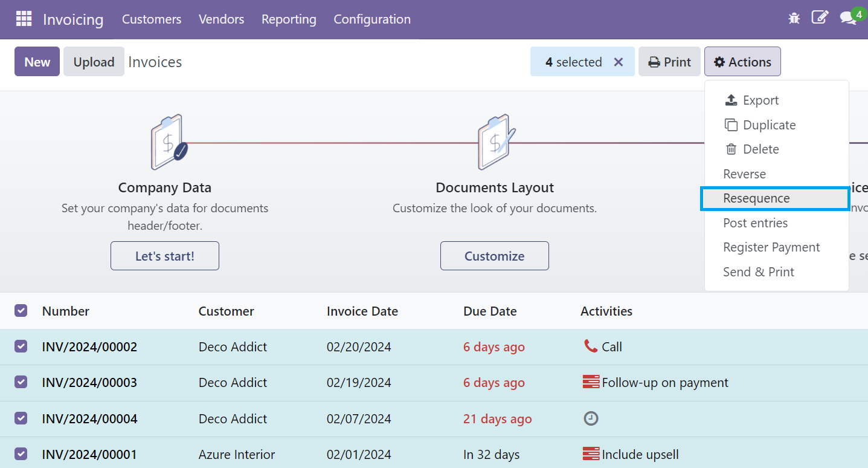Sort by the Activities column header
Image resolution: width=868 pixels, height=468 pixels.
click(606, 311)
